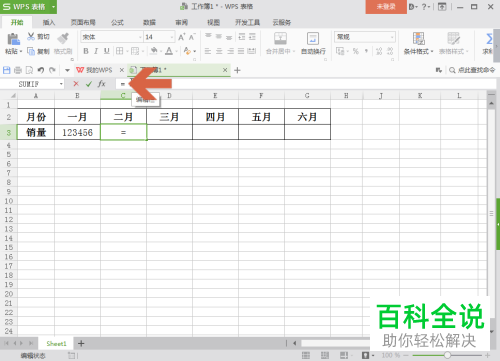Click the percent style icon
Viewport: 500px width, 361px height.
click(x=356, y=51)
